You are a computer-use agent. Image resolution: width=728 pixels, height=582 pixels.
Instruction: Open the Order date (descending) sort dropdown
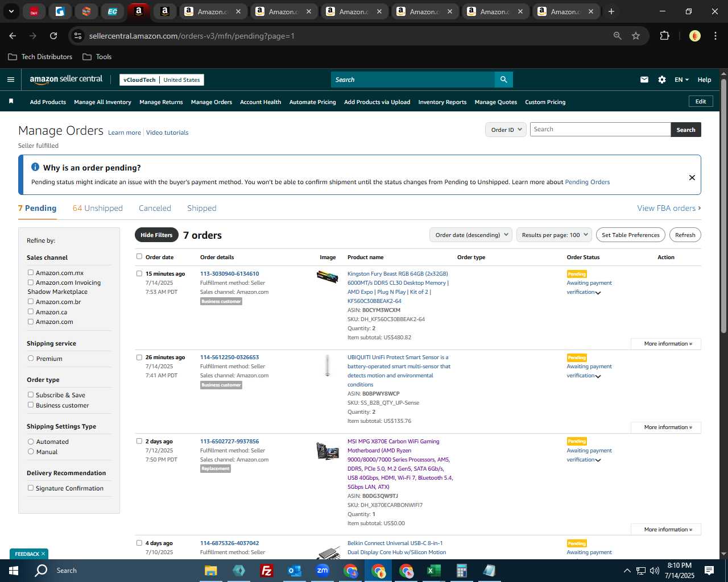(471, 235)
